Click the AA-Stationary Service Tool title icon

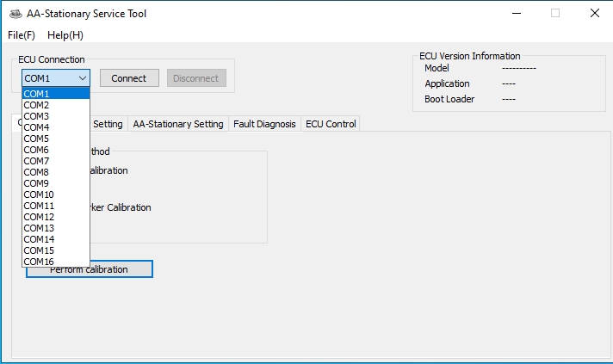[x=15, y=14]
